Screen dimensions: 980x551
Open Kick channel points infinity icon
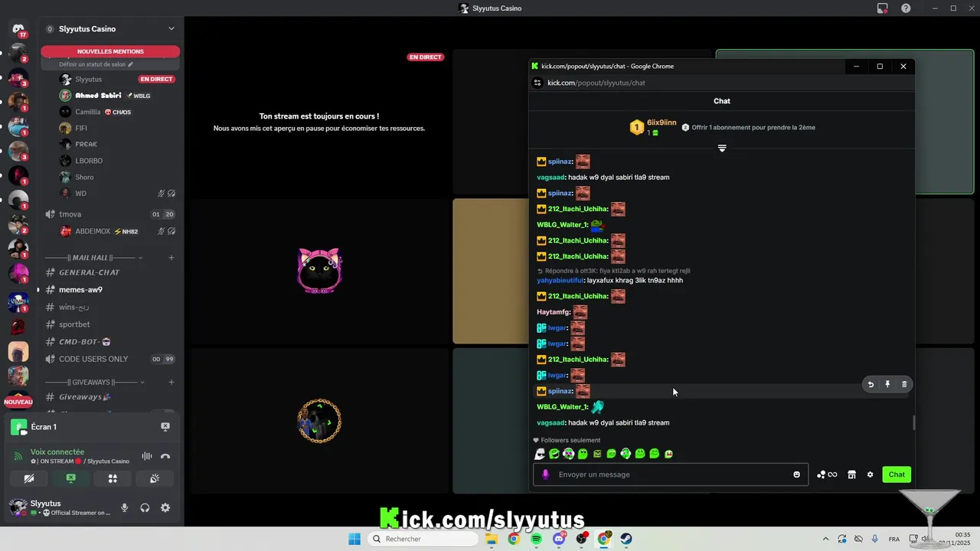[x=827, y=474]
